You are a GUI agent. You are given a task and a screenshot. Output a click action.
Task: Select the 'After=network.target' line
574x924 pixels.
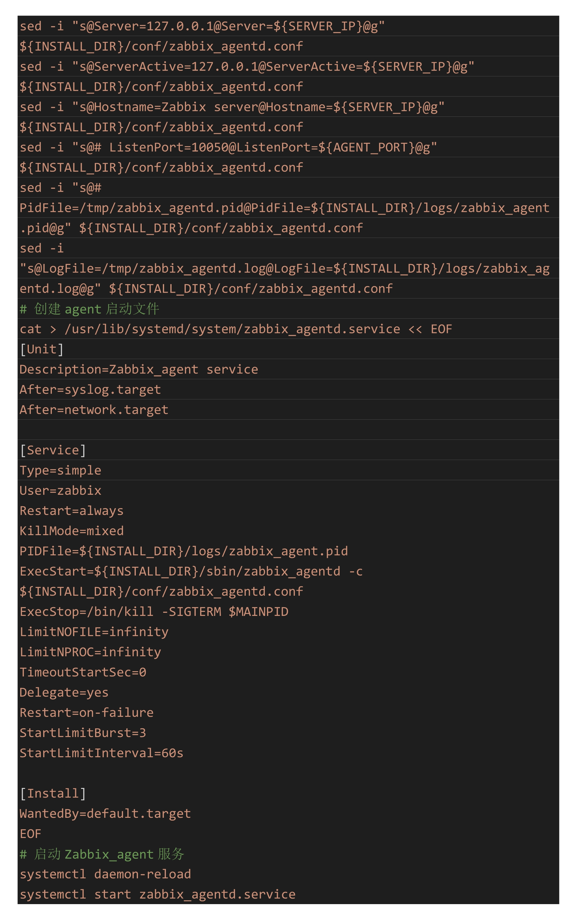point(94,410)
